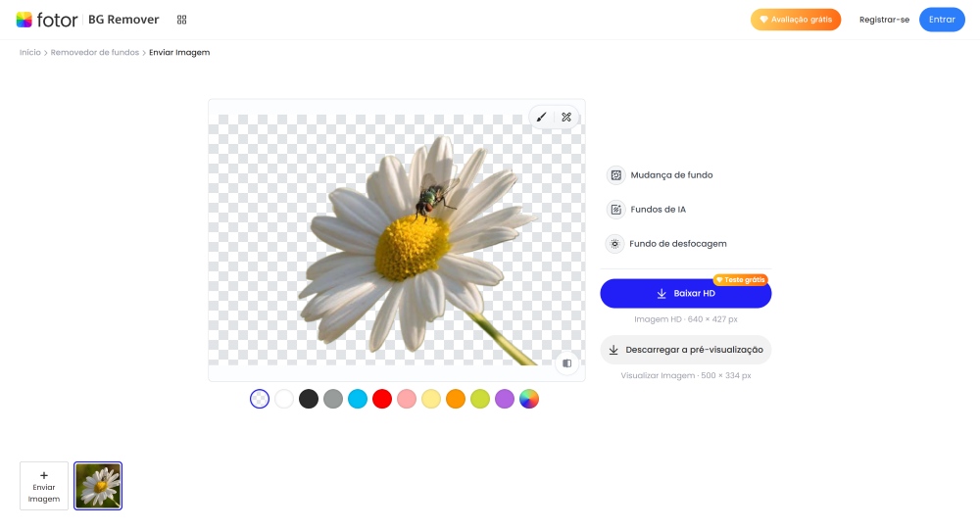980x530 pixels.
Task: Click the Entrar login button
Action: 942,20
